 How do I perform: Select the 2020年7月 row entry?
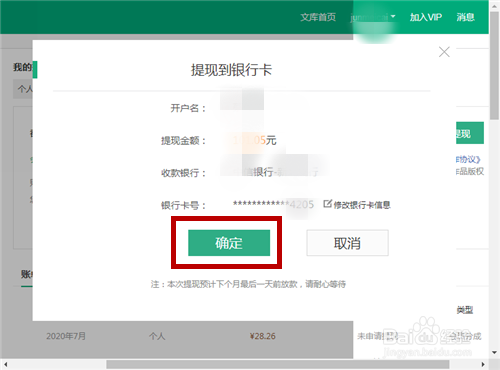66,336
